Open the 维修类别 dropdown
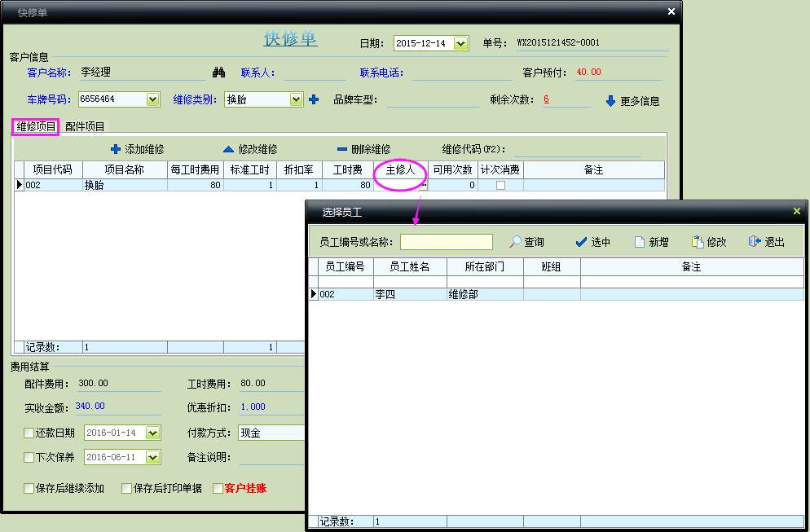The width and height of the screenshot is (810, 532). click(x=296, y=99)
